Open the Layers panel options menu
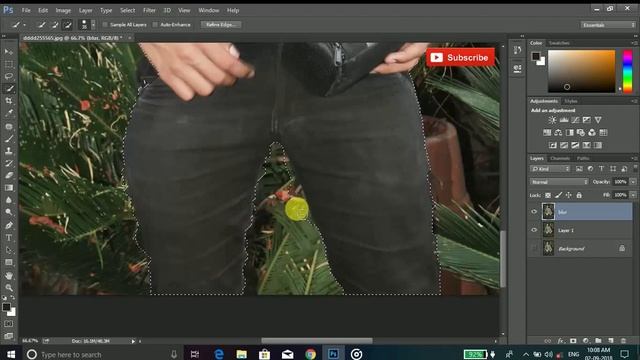Image resolution: width=640 pixels, height=360 pixels. (634, 158)
